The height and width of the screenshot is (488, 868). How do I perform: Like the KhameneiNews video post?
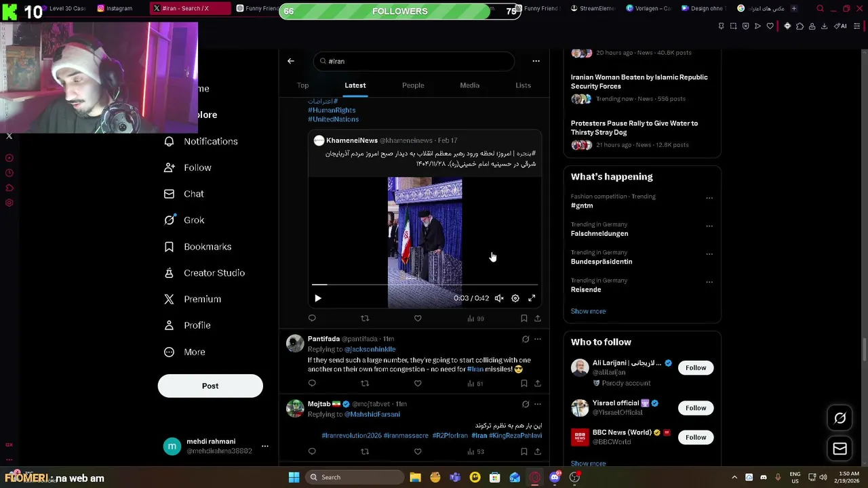418,318
